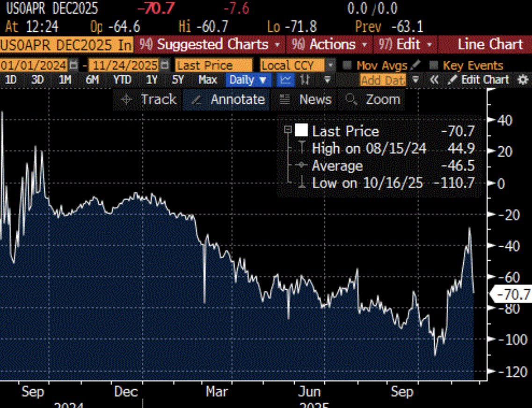This screenshot has height=408, width=532.
Task: Expand Suggested Charts menu
Action: coord(211,45)
